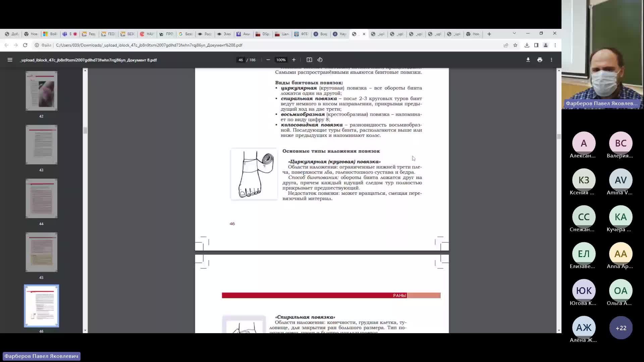This screenshot has height=362, width=644.
Task: Click document scrollbar down arrow
Action: [559, 330]
